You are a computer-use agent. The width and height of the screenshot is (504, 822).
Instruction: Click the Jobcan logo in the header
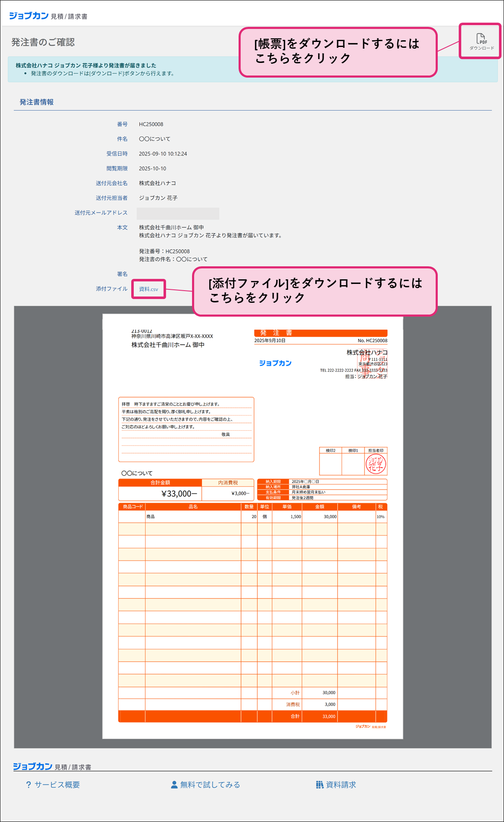29,16
